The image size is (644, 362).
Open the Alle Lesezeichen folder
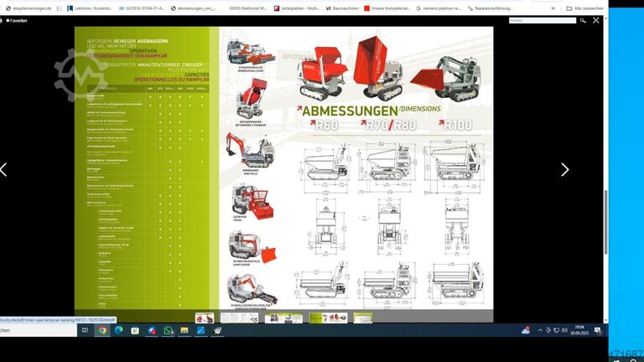coord(584,8)
